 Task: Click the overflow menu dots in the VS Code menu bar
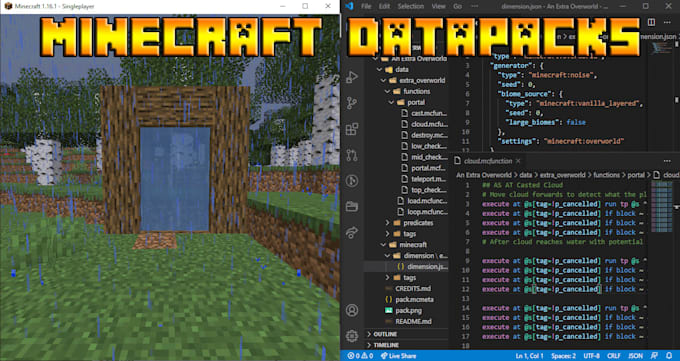pyautogui.click(x=474, y=6)
